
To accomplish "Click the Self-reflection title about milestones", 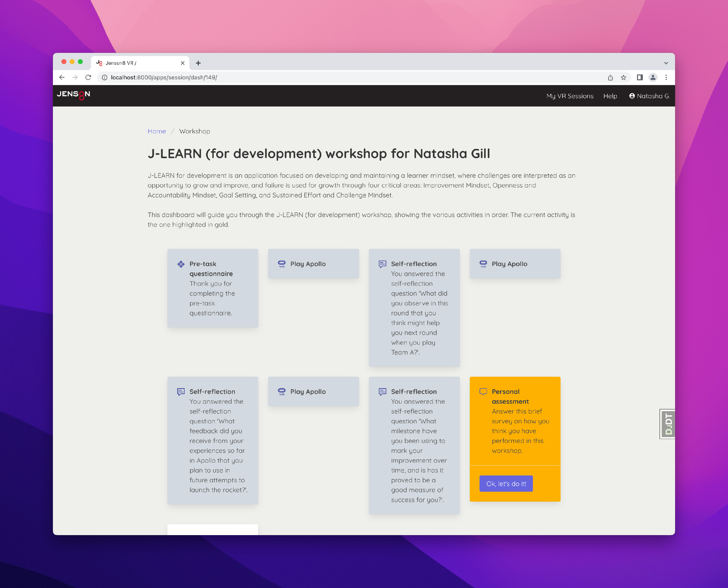I will 414,392.
